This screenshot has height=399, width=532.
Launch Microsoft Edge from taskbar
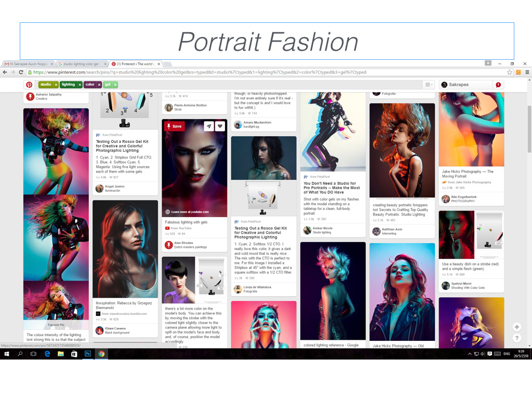coord(47,354)
